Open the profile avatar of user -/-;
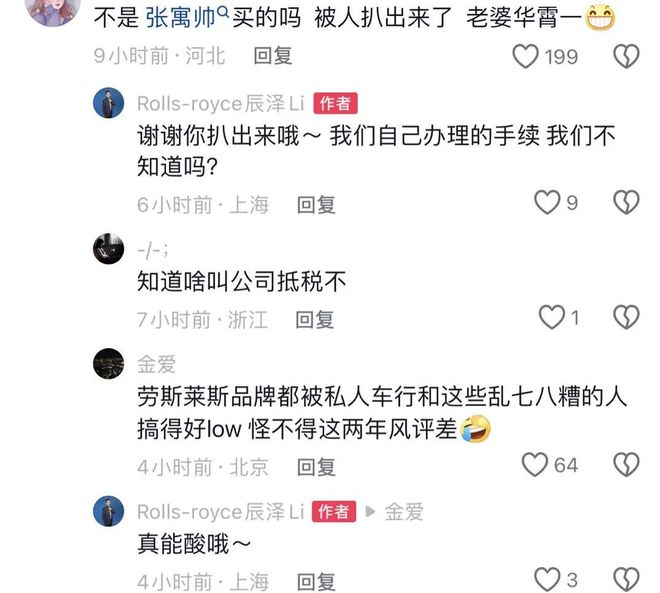The width and height of the screenshot is (660, 593). (x=109, y=248)
